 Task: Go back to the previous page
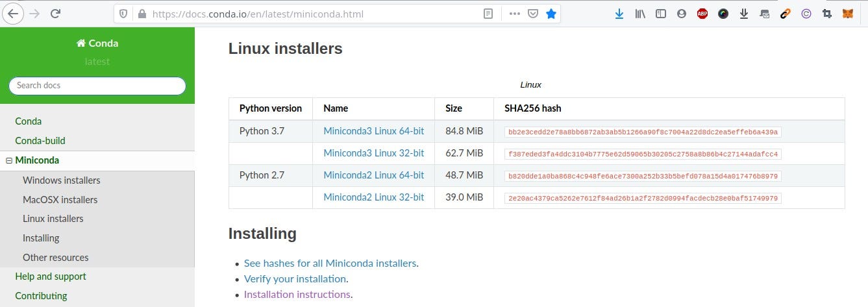tap(14, 13)
